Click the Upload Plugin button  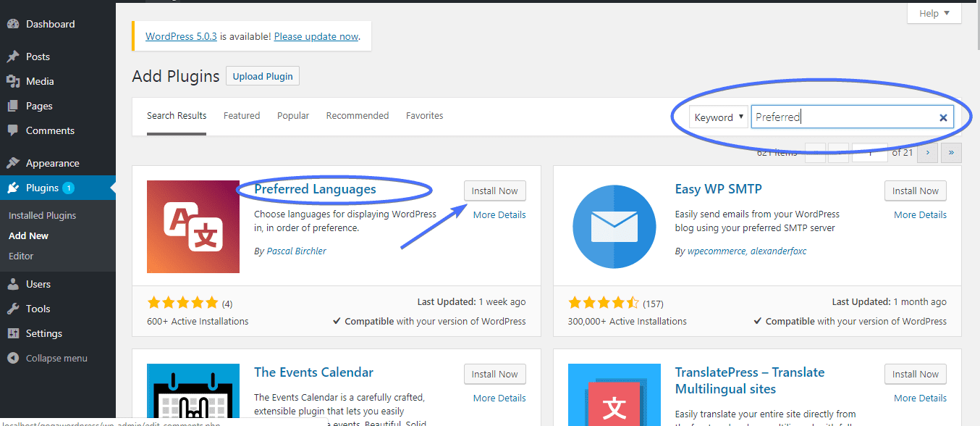(263, 76)
